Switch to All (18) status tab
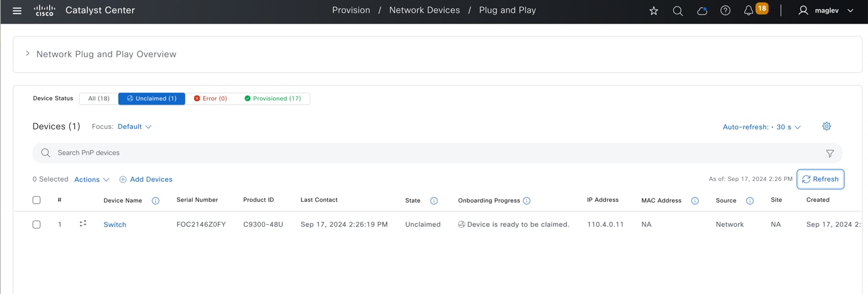This screenshot has height=294, width=868. 99,98
